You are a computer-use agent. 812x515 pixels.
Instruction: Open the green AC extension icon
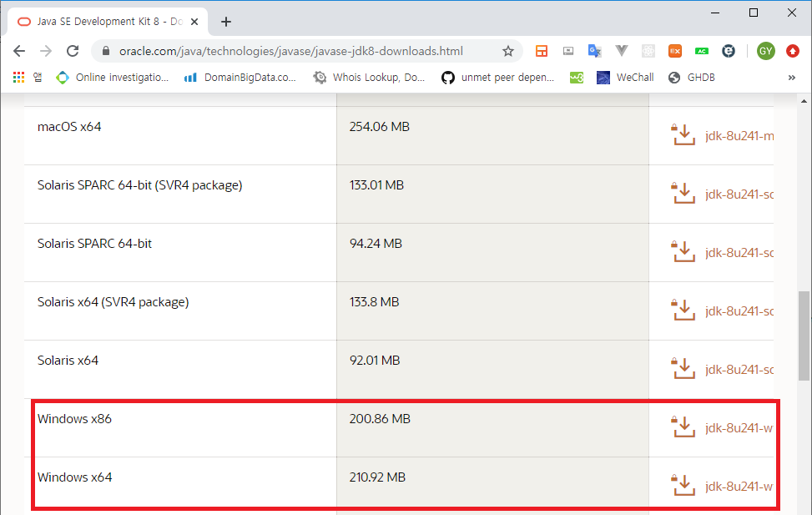pos(702,51)
